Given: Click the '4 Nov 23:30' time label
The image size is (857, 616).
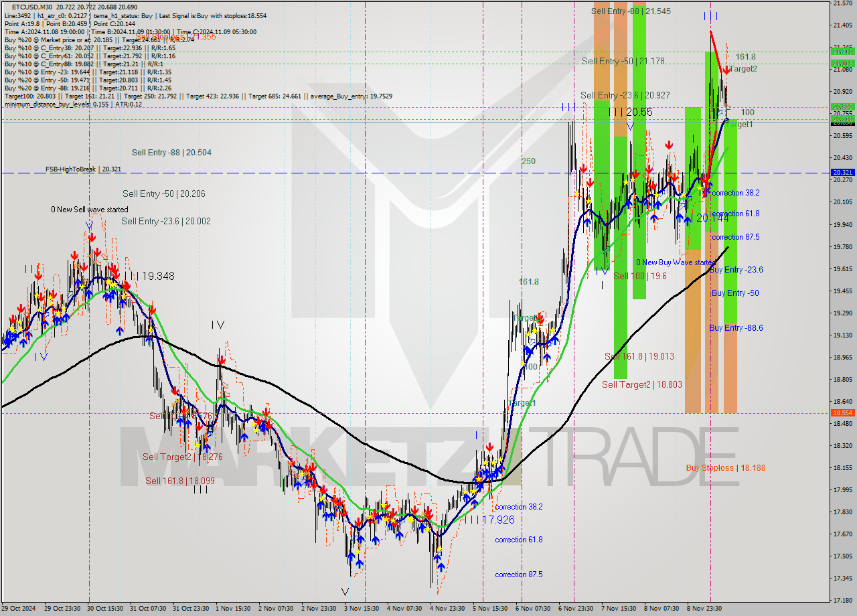Looking at the screenshot, I should point(447,609).
